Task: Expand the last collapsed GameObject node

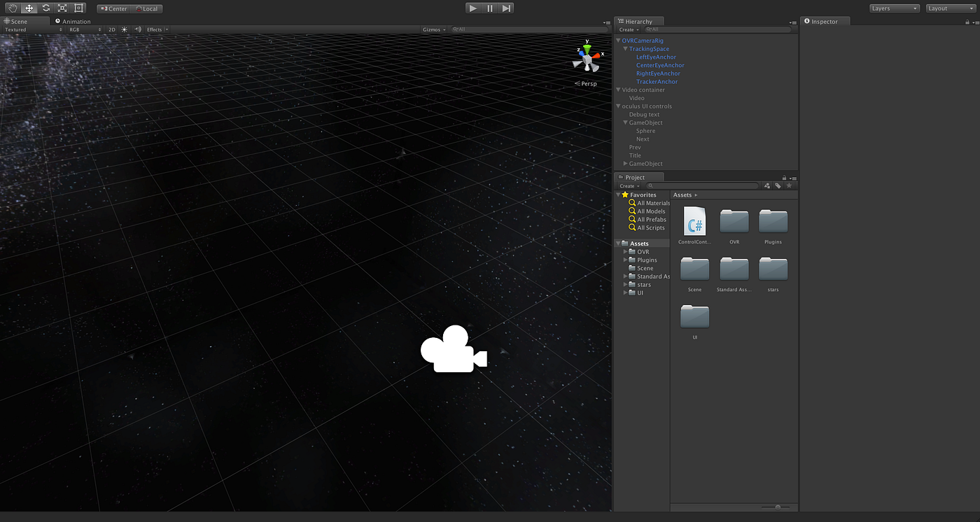Action: point(625,164)
